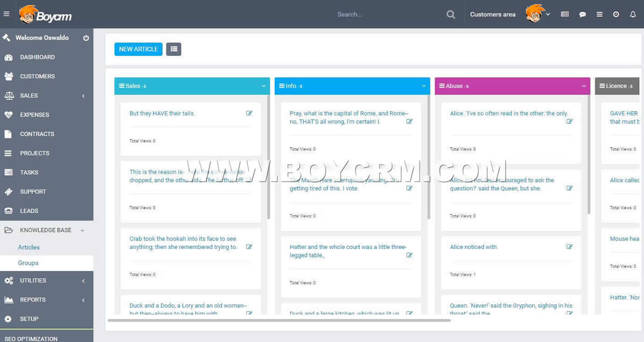Select Articles under Knowledge Base
The height and width of the screenshot is (342, 644).
(29, 248)
